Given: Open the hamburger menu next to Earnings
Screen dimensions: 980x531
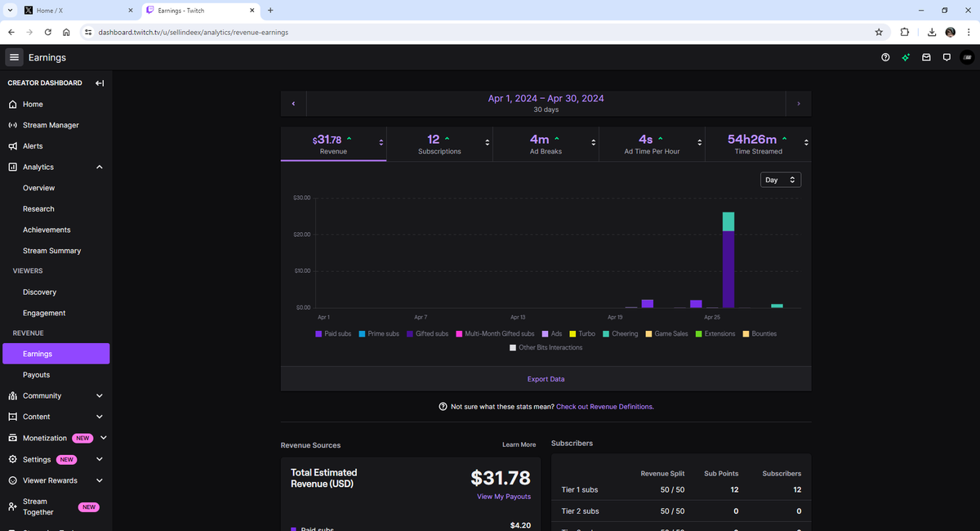Looking at the screenshot, I should point(14,57).
